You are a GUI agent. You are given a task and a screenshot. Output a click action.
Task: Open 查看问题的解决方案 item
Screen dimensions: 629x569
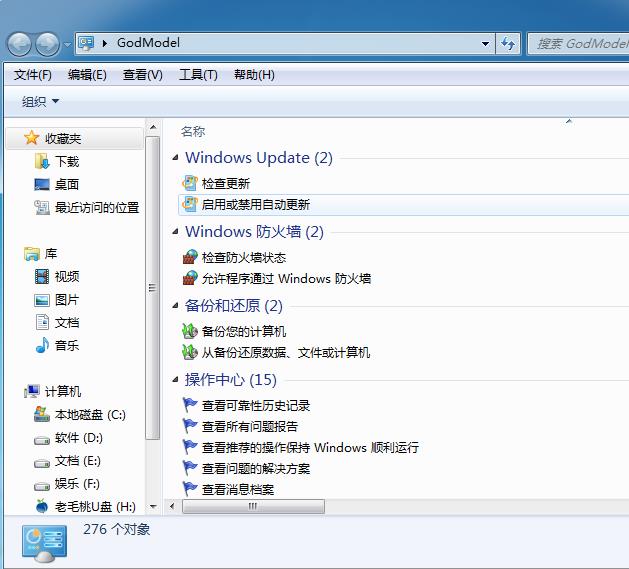pyautogui.click(x=256, y=468)
